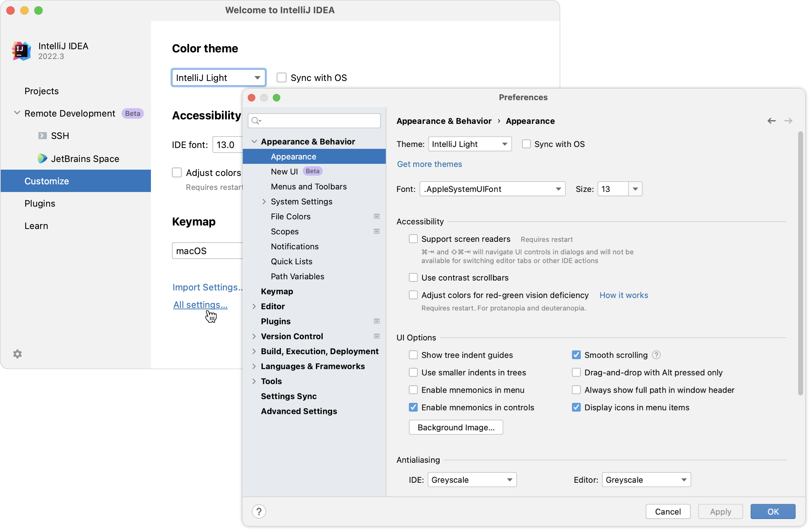Open Projects in Welcome sidebar
The height and width of the screenshot is (532, 812).
76,91
